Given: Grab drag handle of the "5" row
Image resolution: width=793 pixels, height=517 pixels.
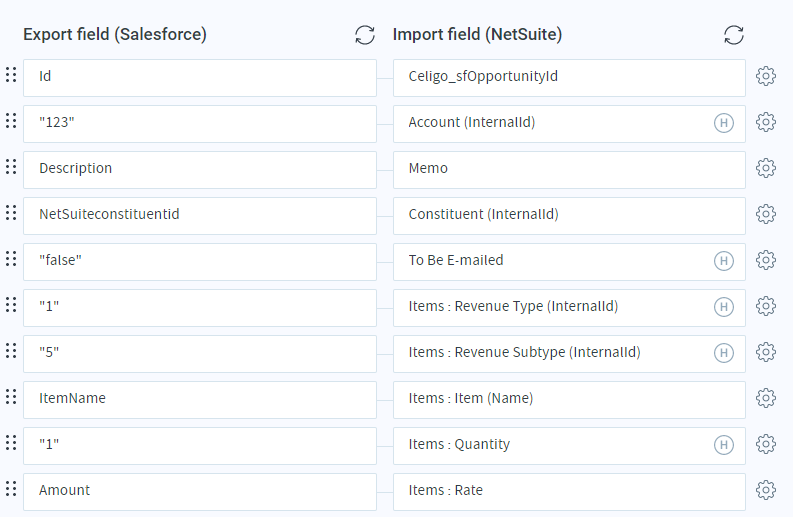Looking at the screenshot, I should point(11,351).
